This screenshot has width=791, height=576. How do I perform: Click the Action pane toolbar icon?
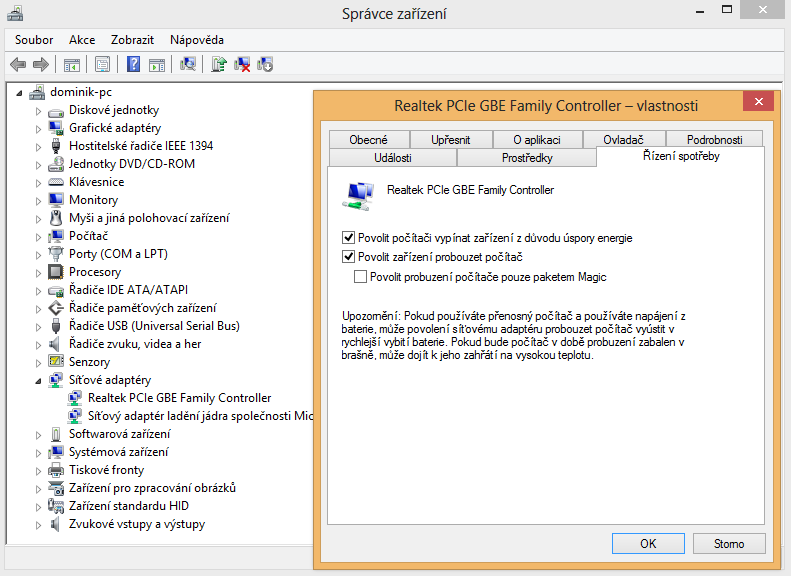(x=157, y=65)
